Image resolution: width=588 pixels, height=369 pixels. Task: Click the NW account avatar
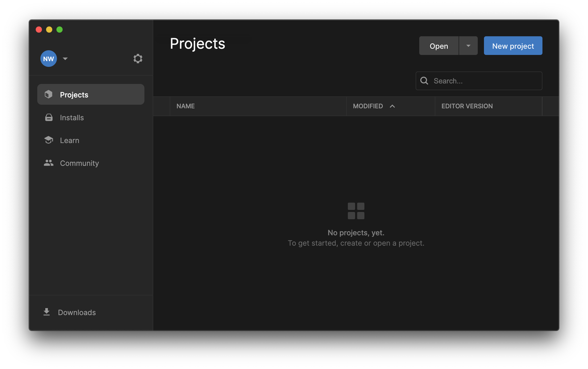click(48, 59)
